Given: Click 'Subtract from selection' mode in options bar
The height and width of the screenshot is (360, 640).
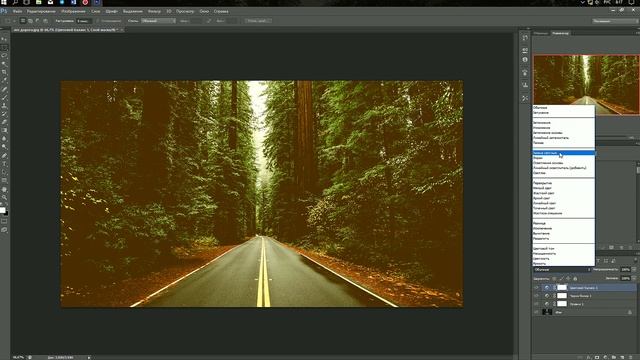Looking at the screenshot, I should pos(38,20).
